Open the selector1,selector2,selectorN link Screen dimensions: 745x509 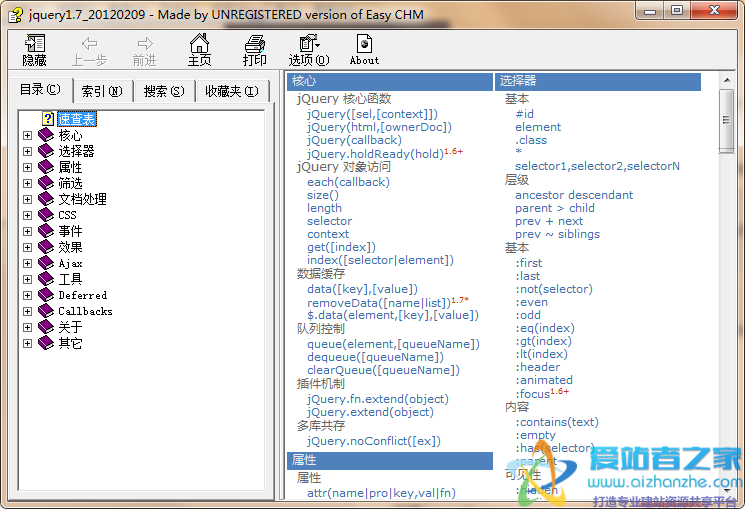[597, 166]
